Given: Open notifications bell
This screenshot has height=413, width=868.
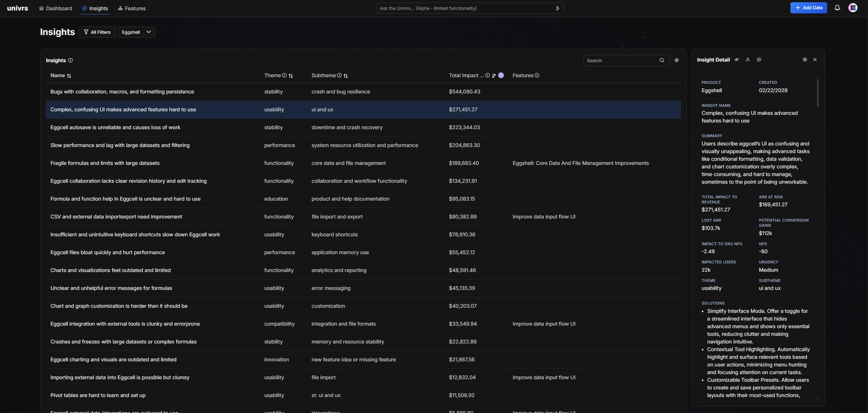Looking at the screenshot, I should click(x=837, y=8).
